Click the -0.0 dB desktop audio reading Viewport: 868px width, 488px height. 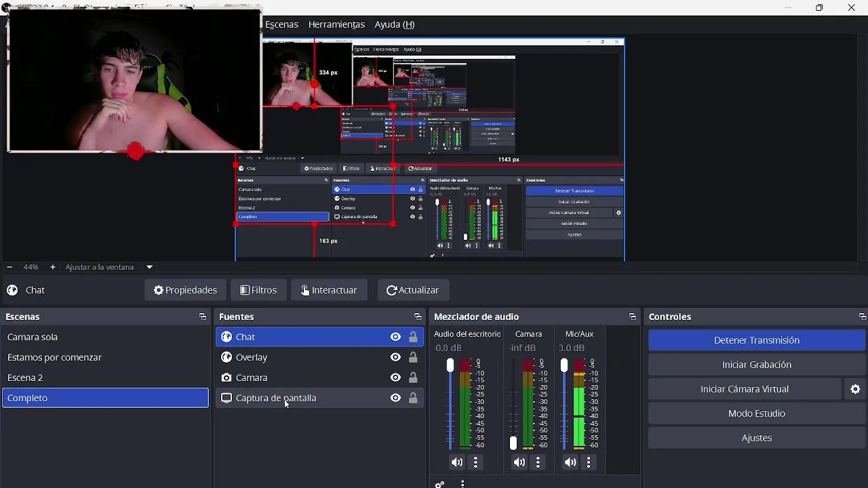(x=448, y=348)
